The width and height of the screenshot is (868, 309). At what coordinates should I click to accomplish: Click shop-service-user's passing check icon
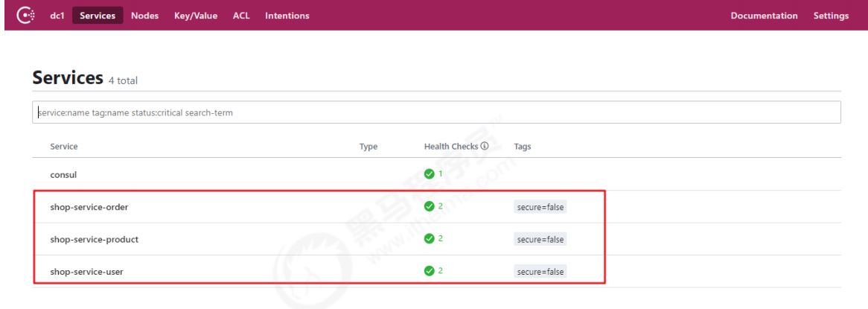click(429, 271)
